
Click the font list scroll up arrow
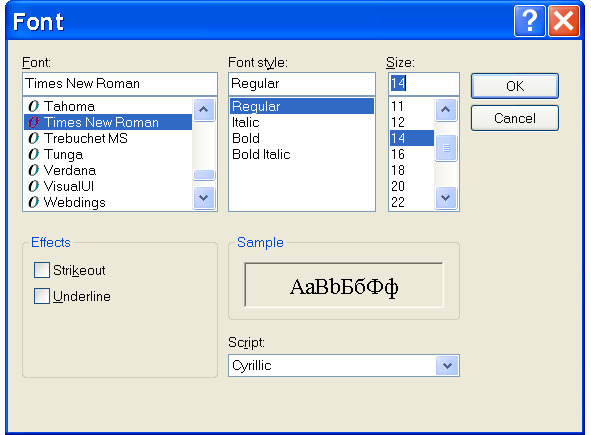204,110
